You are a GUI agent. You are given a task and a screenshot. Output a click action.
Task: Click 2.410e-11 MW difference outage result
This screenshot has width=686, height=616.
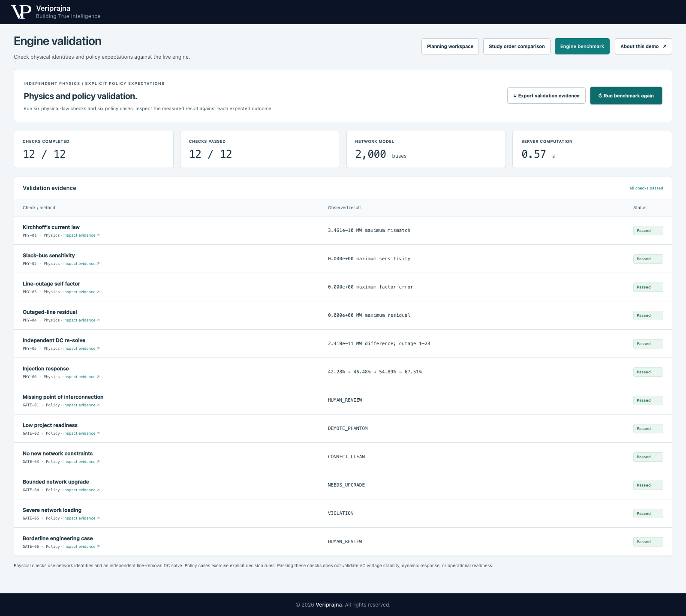point(379,344)
